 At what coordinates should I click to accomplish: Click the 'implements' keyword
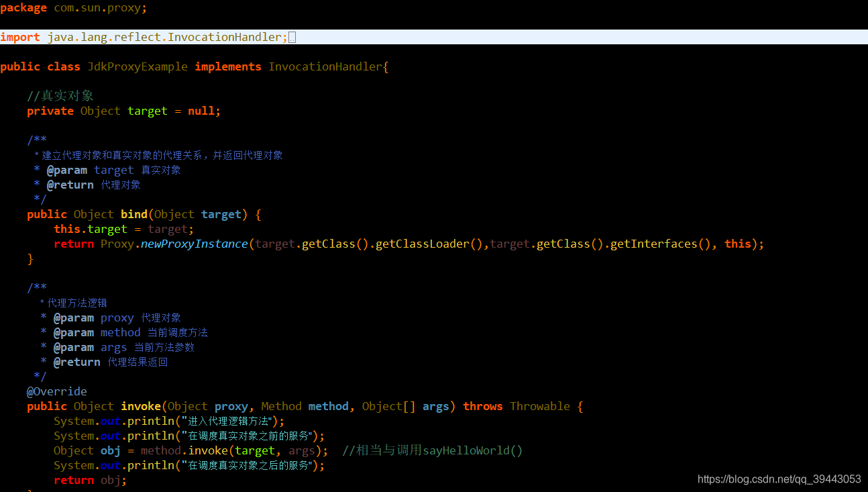click(228, 66)
